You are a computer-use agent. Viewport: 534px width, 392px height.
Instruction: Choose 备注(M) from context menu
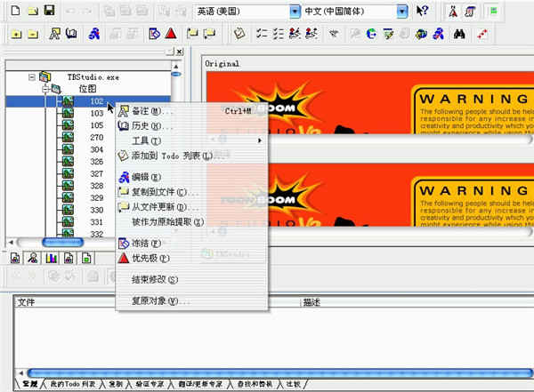[x=191, y=111]
